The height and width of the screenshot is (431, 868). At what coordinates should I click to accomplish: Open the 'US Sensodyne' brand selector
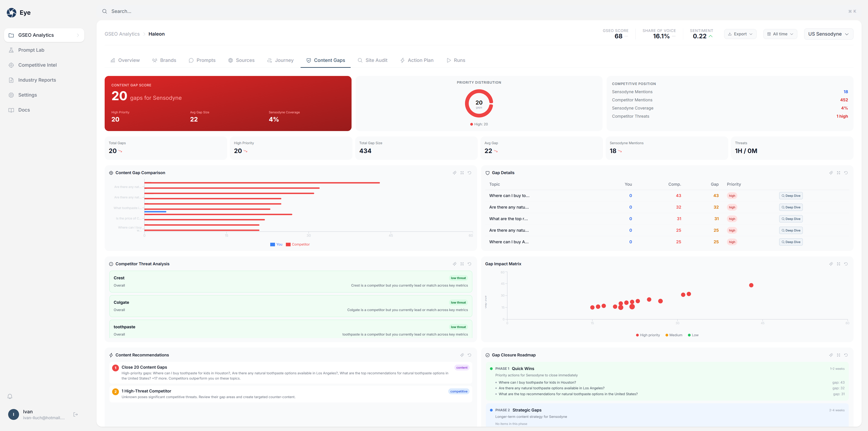(x=828, y=34)
